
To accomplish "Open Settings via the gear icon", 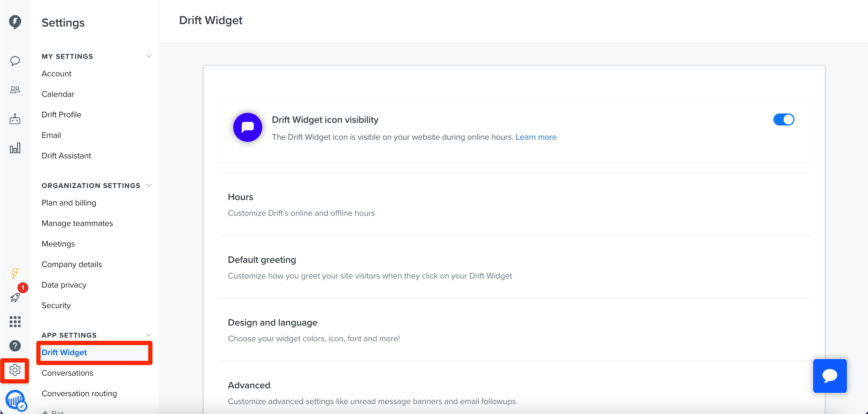I will (15, 370).
